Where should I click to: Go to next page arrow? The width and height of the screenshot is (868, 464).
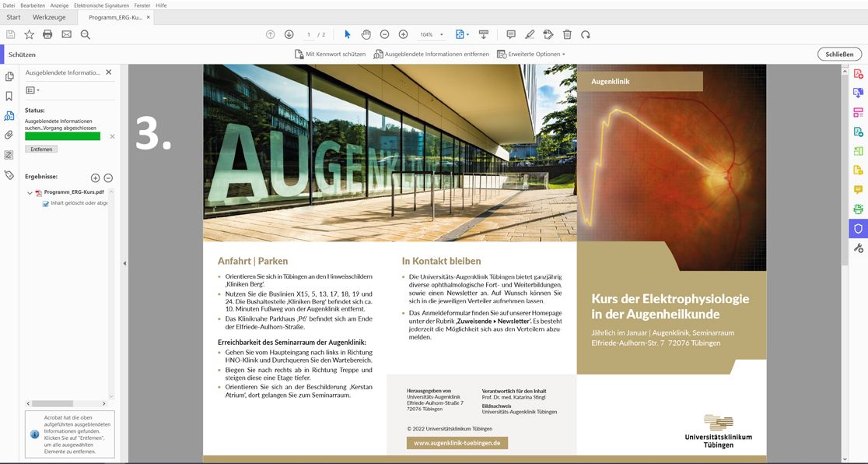[x=289, y=34]
